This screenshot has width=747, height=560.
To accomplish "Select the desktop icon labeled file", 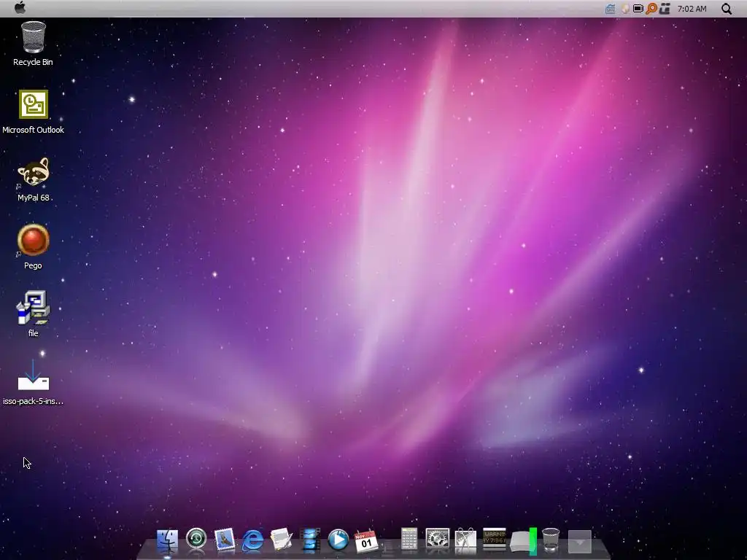I will (33, 314).
